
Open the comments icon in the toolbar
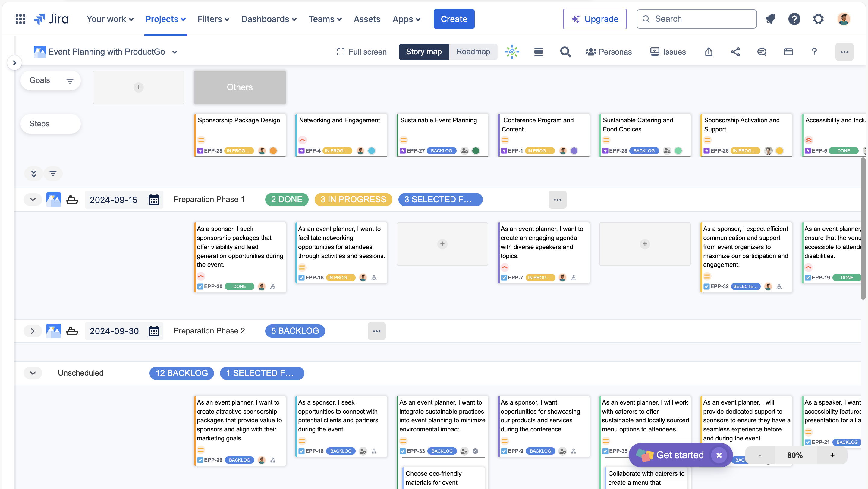(762, 52)
